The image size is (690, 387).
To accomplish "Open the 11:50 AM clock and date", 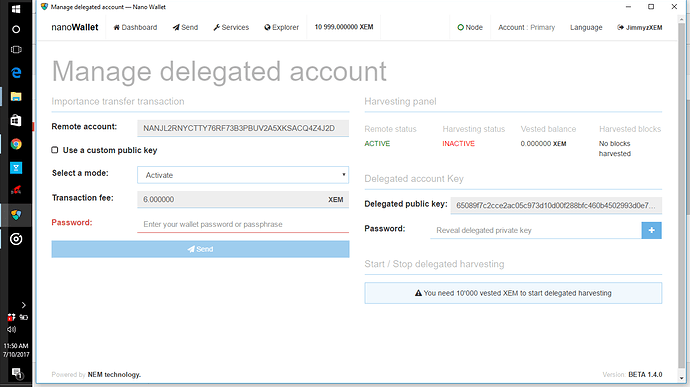I will pyautogui.click(x=16, y=350).
